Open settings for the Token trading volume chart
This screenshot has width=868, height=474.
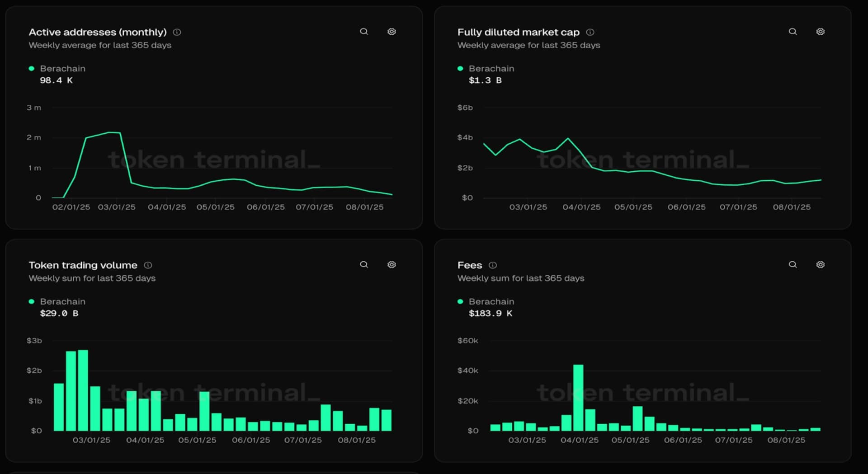click(x=392, y=264)
